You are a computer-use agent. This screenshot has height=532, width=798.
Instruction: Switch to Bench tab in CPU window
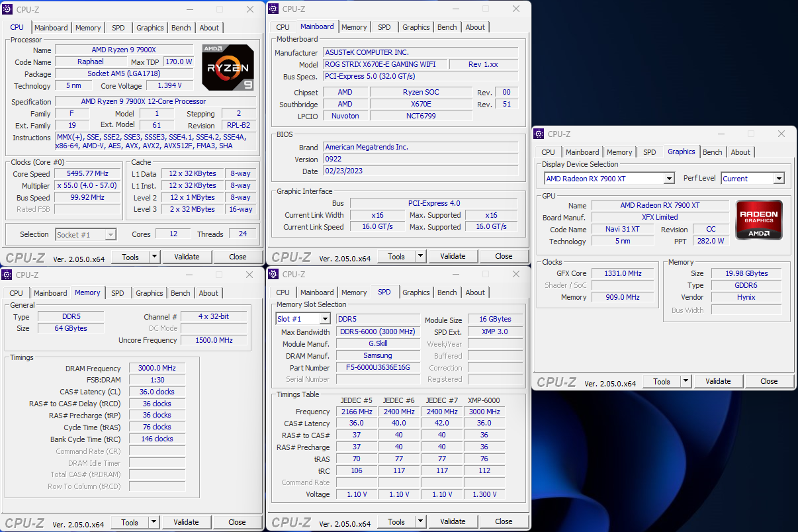[181, 28]
